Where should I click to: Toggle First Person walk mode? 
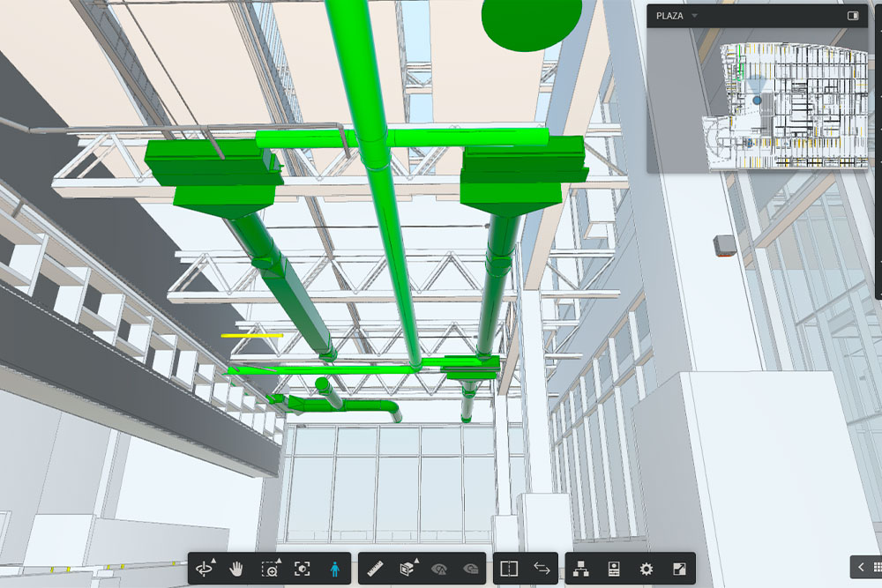click(334, 569)
